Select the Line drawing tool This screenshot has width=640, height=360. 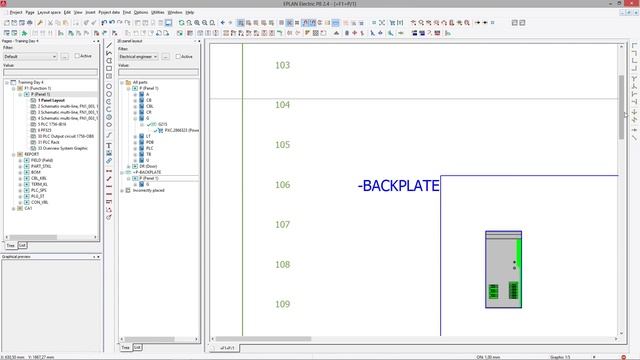tap(109, 45)
